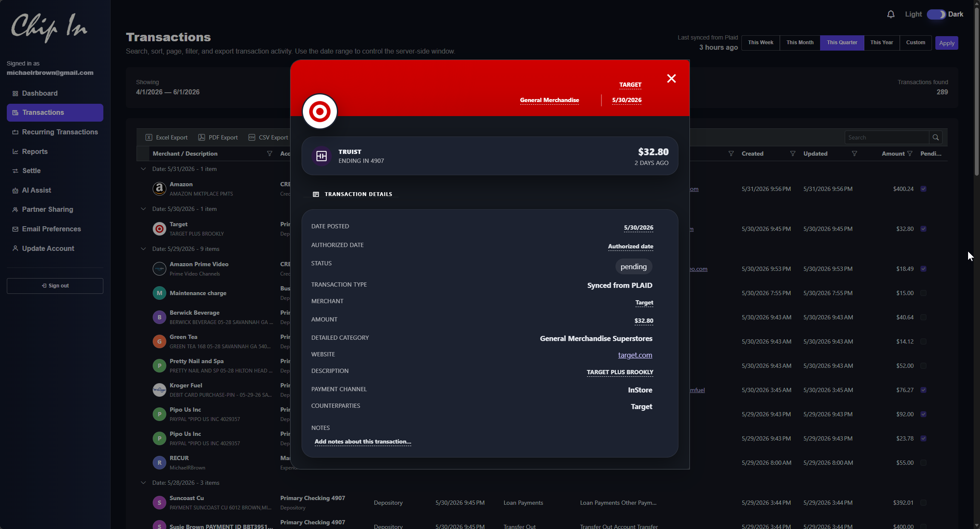Click the transactions Search field

click(x=887, y=137)
